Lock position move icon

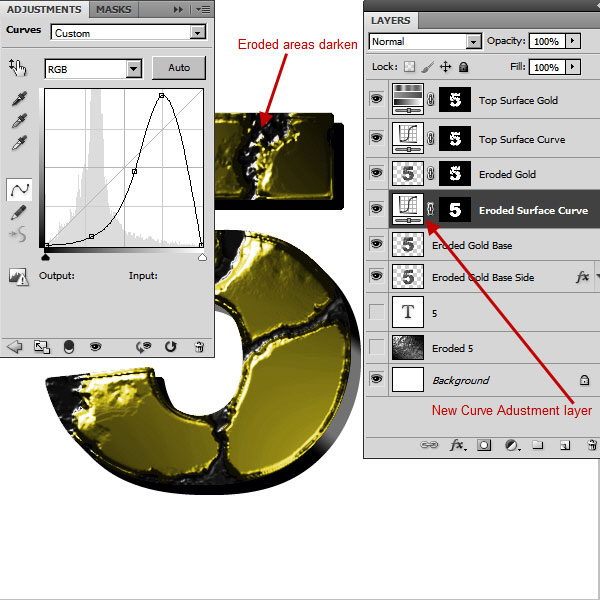pos(445,67)
